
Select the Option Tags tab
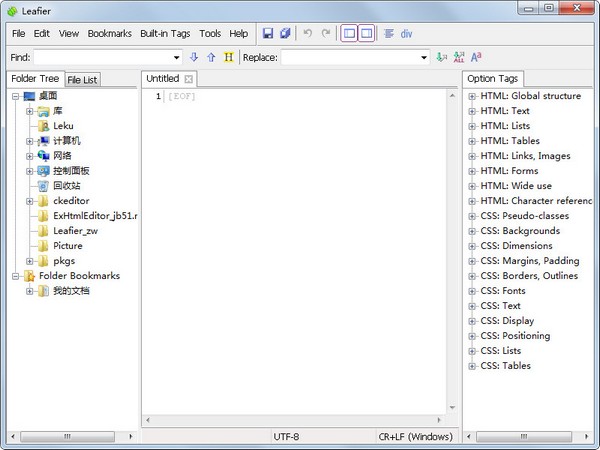[x=492, y=79]
